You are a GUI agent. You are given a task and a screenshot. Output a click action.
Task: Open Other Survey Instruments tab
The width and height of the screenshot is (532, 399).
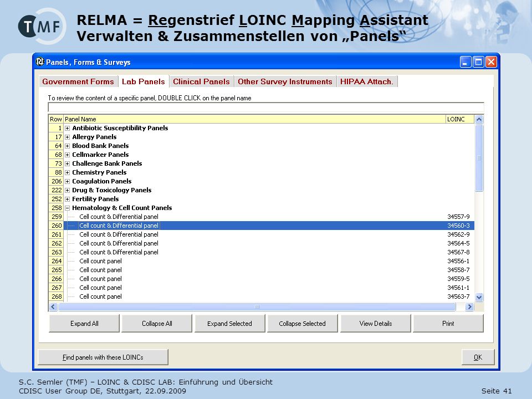(x=285, y=81)
